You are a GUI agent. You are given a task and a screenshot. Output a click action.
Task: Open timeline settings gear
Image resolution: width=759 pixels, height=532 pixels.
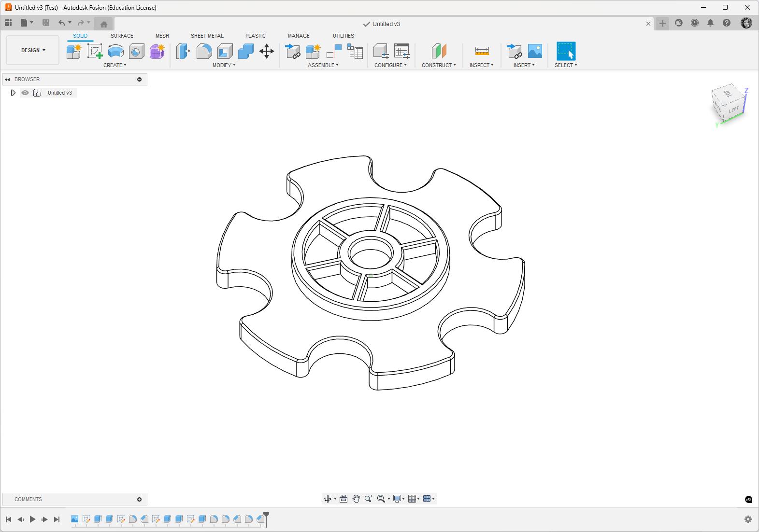(748, 519)
